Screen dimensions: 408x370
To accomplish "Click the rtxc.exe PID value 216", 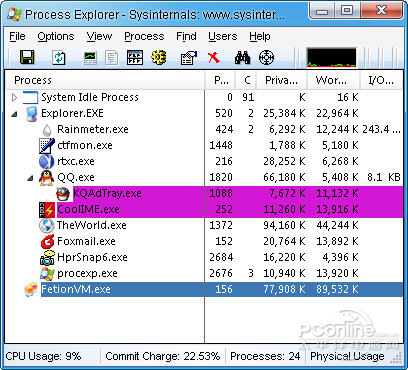I will 224,161.
